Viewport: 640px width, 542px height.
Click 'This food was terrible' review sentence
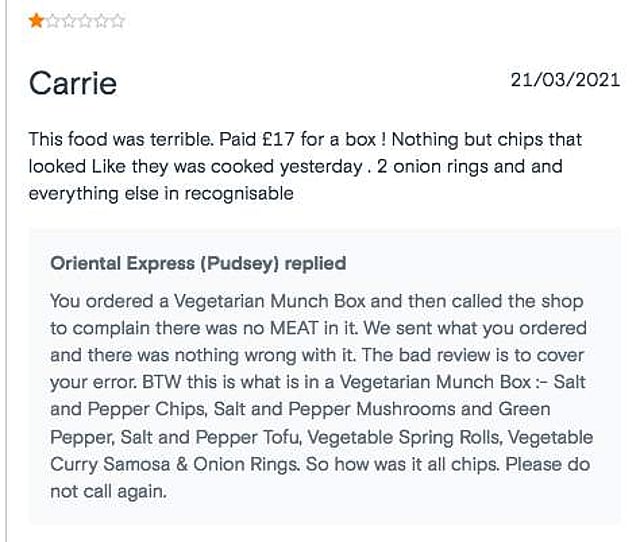point(120,140)
